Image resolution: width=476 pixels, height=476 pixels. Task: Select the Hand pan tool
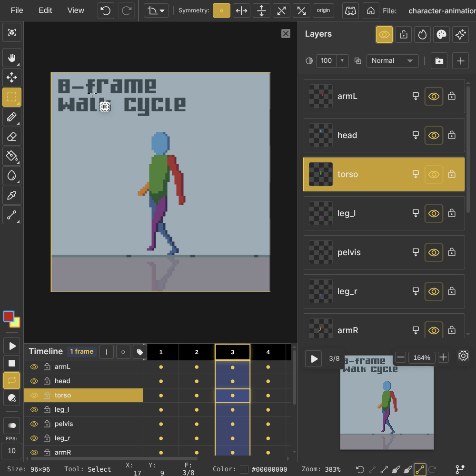[12, 58]
